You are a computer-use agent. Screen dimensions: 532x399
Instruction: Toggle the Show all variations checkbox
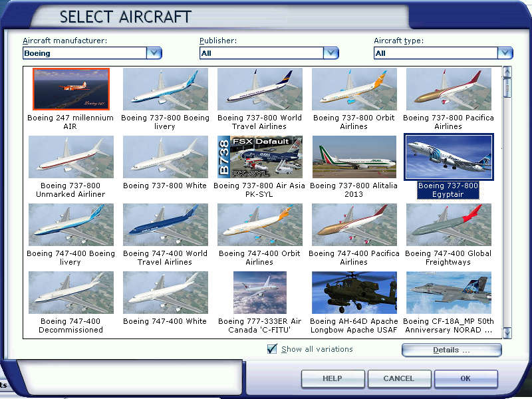coord(272,349)
